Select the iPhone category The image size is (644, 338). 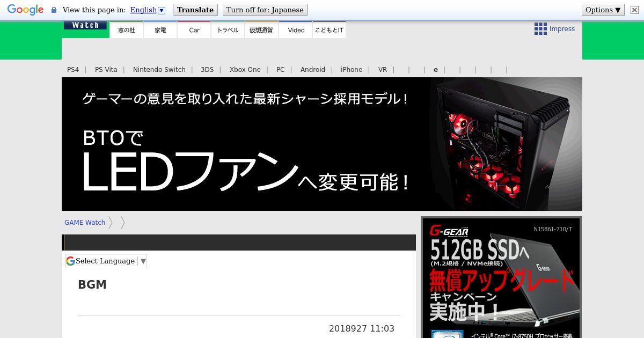pyautogui.click(x=352, y=70)
